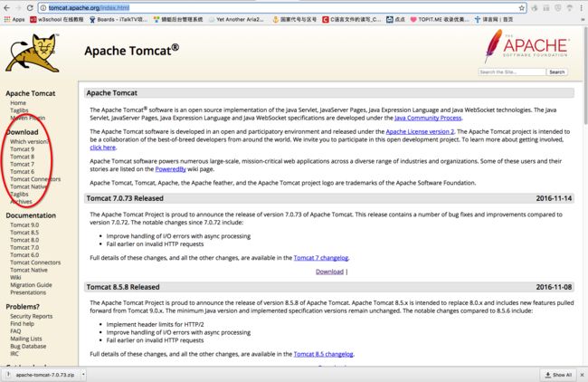Open the Apps bookmark shortcut
The width and height of the screenshot is (588, 382).
click(x=14, y=20)
